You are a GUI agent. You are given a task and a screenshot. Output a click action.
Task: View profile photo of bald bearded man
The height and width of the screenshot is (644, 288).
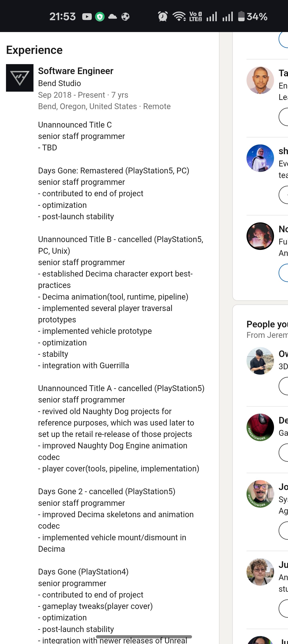click(x=260, y=80)
